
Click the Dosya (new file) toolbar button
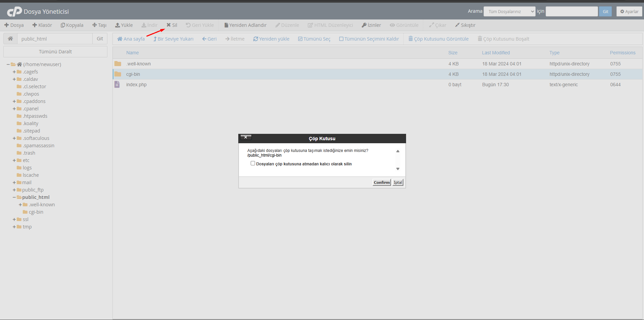pyautogui.click(x=14, y=25)
